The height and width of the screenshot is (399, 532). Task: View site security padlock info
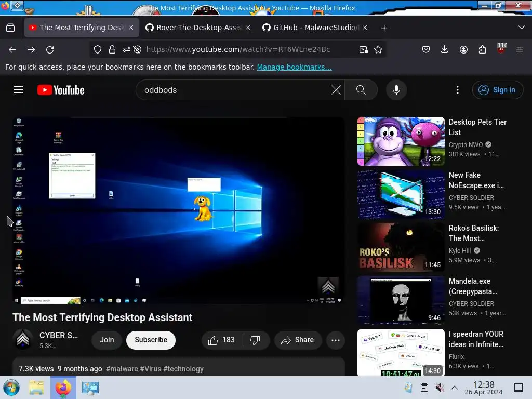click(112, 49)
